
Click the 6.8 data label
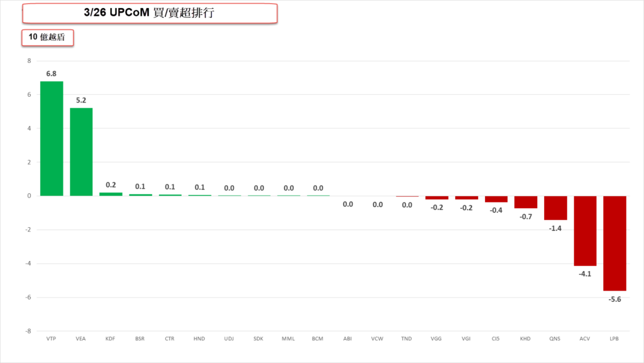(52, 74)
